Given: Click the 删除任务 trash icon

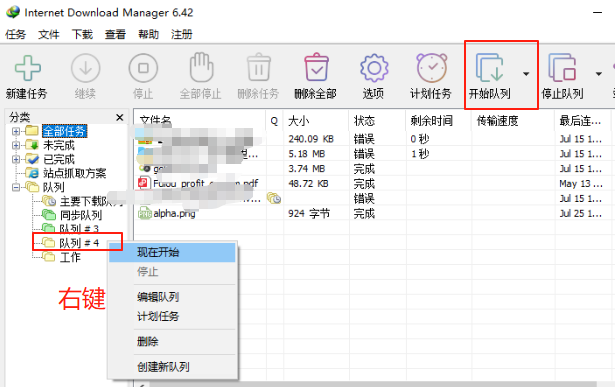Looking at the screenshot, I should tap(259, 67).
